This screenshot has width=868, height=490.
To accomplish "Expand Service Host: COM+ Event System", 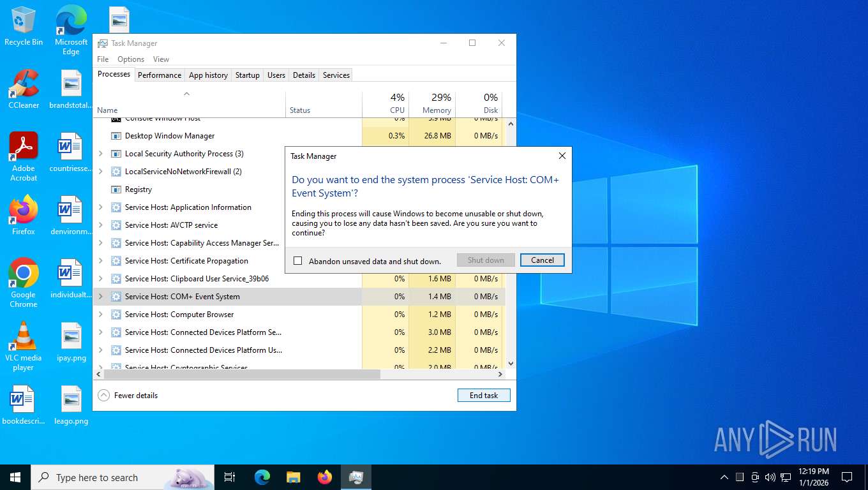I will click(101, 297).
